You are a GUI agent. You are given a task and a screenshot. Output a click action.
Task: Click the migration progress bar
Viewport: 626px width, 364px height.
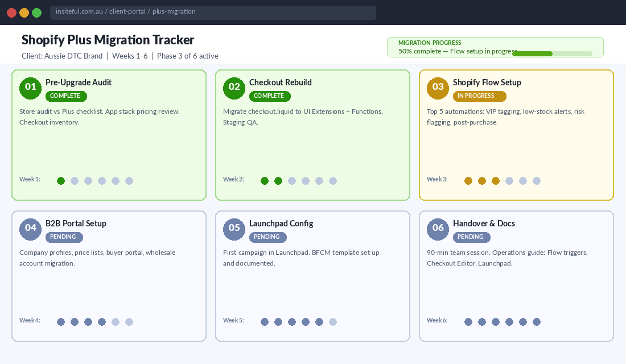point(552,53)
